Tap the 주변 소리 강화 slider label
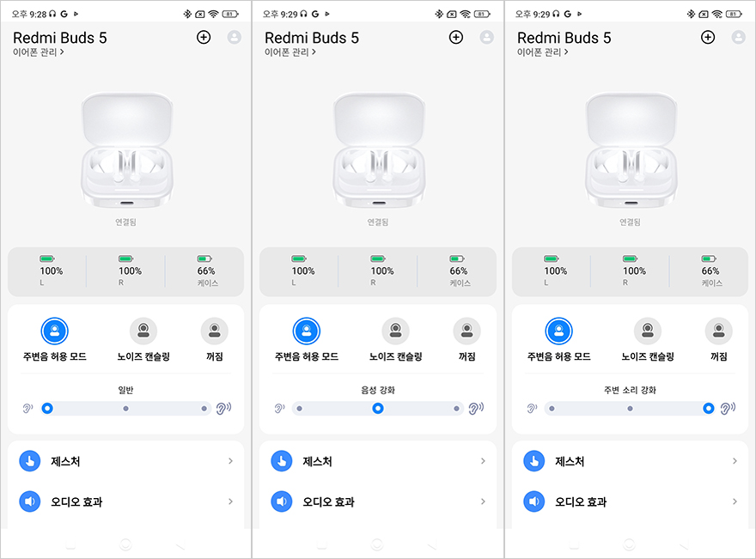 (x=630, y=390)
